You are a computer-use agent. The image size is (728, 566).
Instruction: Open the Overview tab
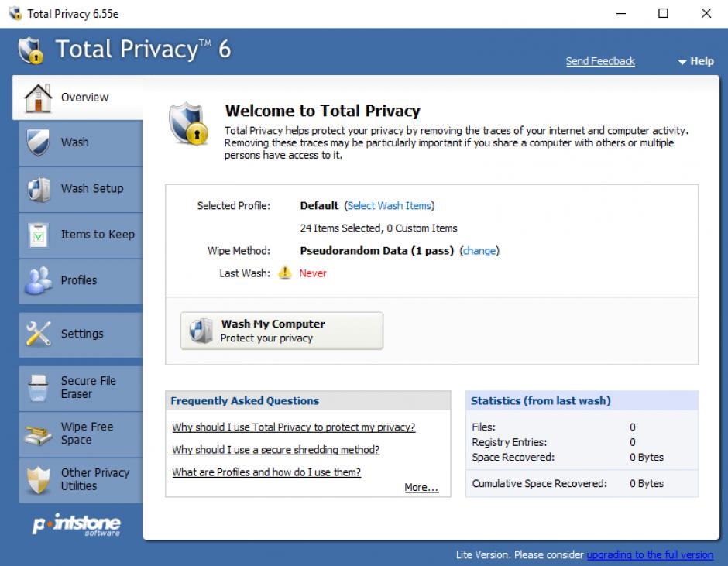coord(78,98)
